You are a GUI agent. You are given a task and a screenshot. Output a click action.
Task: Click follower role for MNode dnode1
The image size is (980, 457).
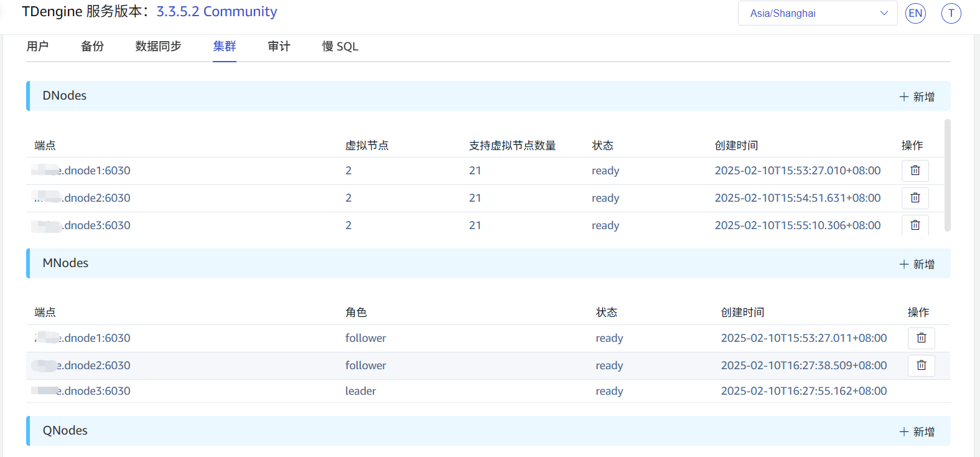click(366, 338)
